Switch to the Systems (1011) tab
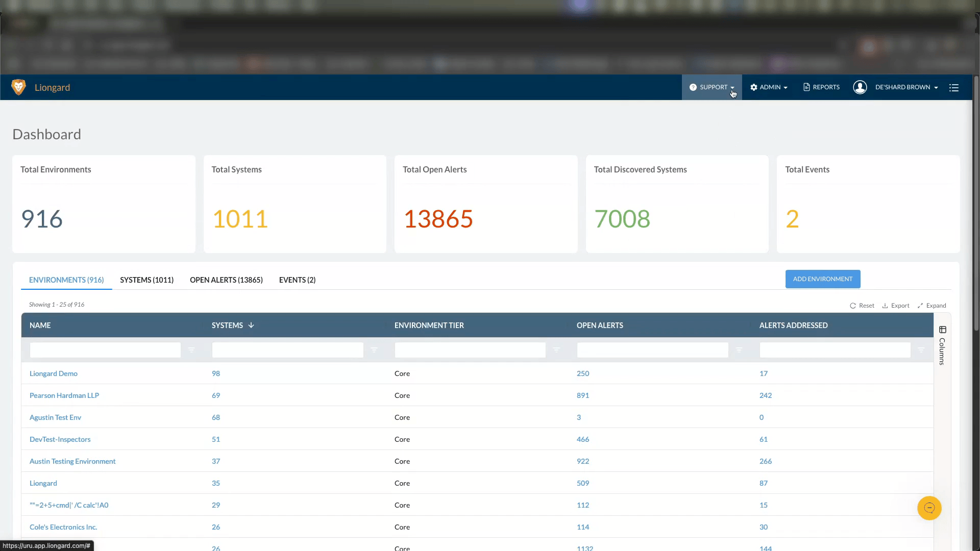The image size is (980, 551). (x=146, y=280)
